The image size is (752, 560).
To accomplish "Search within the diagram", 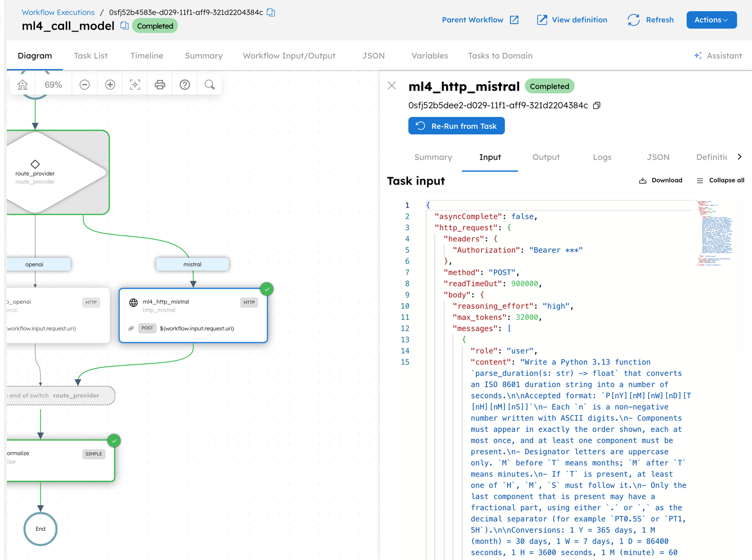I will [x=210, y=85].
